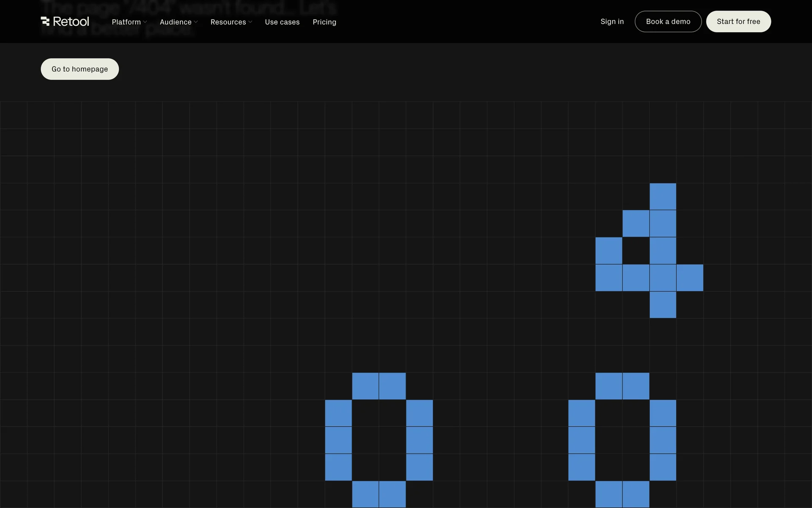The width and height of the screenshot is (812, 508).
Task: Click the dark center of the left pixel zero
Action: pos(379,440)
